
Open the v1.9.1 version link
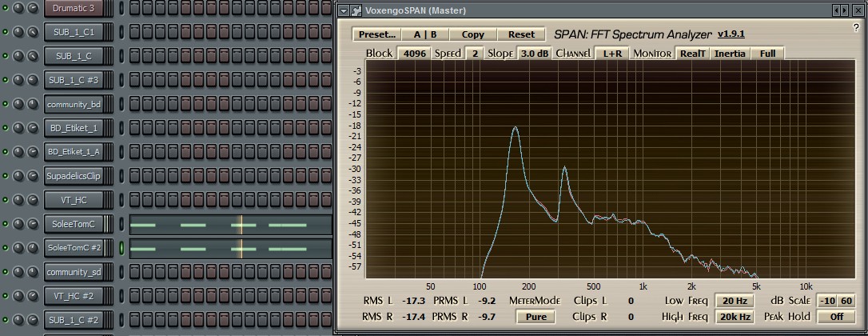point(731,34)
